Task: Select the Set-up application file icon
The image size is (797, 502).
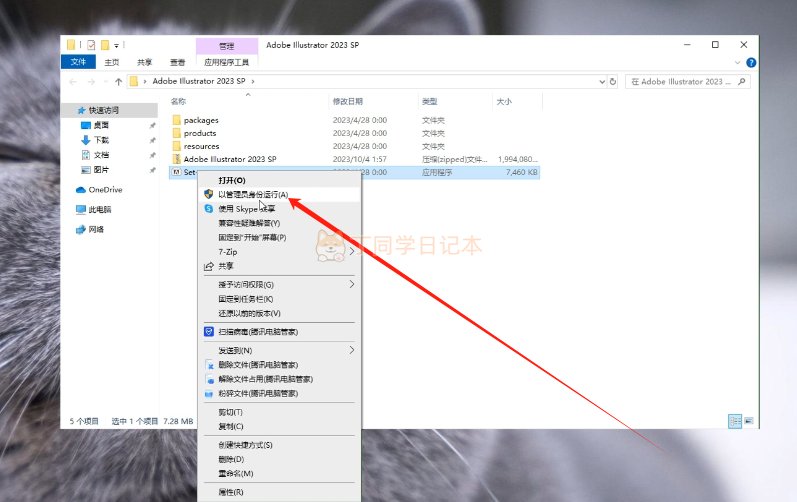Action: [x=176, y=172]
